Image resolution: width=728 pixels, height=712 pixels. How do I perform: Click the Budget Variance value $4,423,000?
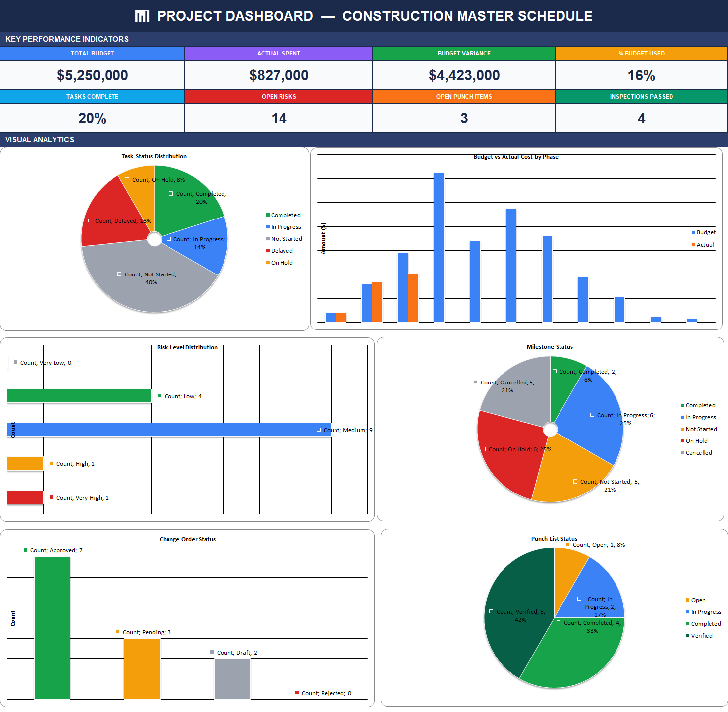coord(464,75)
